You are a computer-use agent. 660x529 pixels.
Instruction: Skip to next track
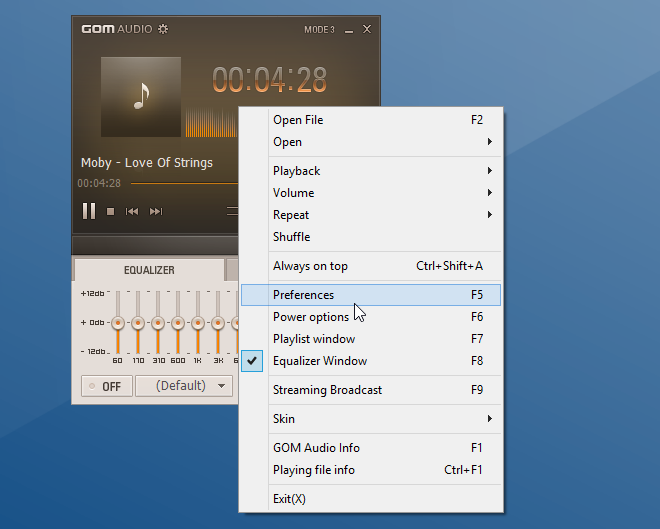click(156, 211)
